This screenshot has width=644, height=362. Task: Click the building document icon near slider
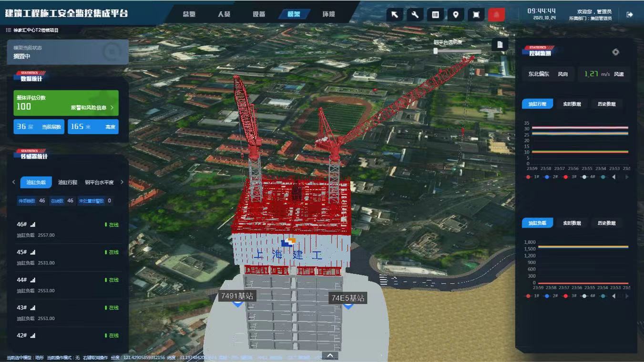500,45
